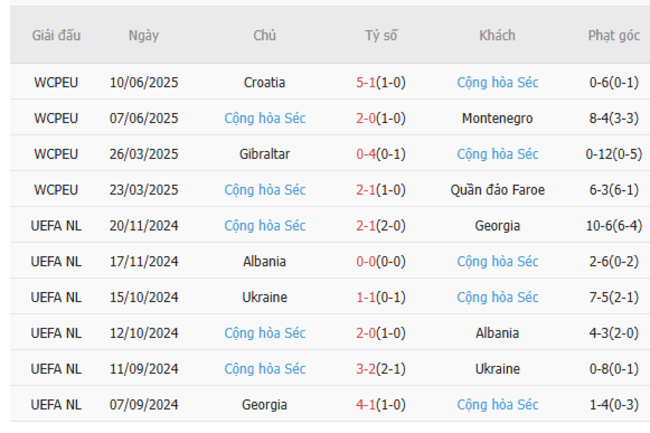This screenshot has height=433, width=650.
Task: Click the Giải đấu column header
Action: 56,35
